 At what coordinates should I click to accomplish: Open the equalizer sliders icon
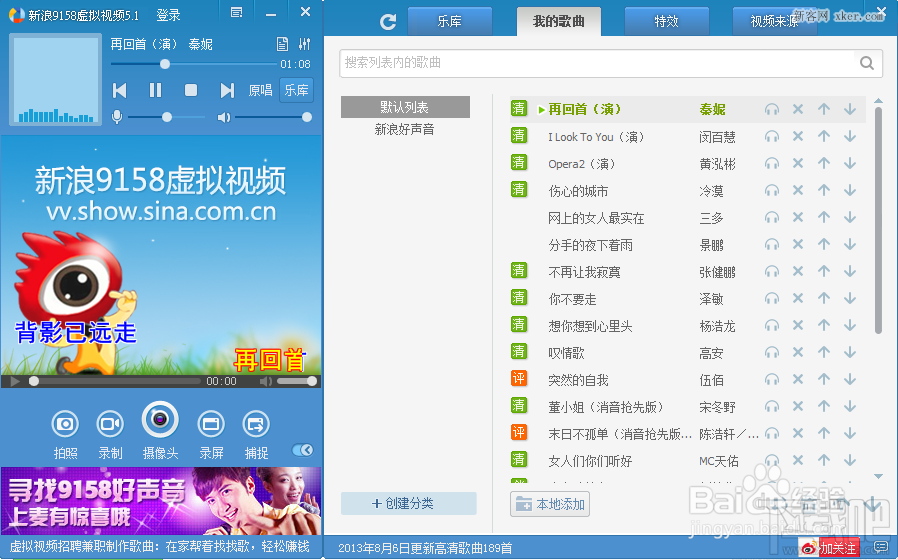tap(305, 44)
